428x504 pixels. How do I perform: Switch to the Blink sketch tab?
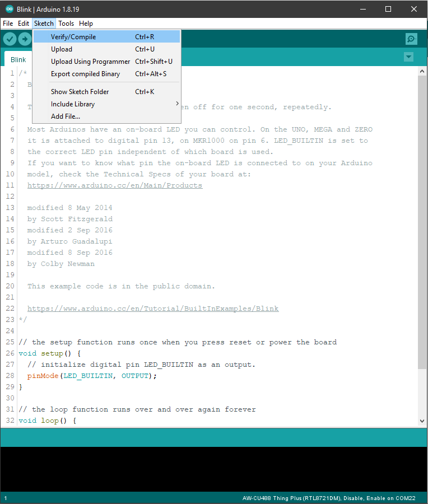(18, 60)
